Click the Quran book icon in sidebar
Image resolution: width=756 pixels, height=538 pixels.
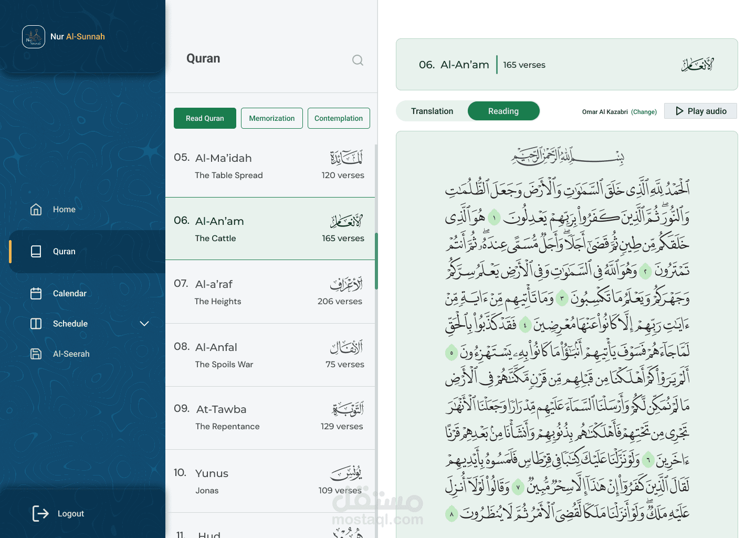click(36, 252)
